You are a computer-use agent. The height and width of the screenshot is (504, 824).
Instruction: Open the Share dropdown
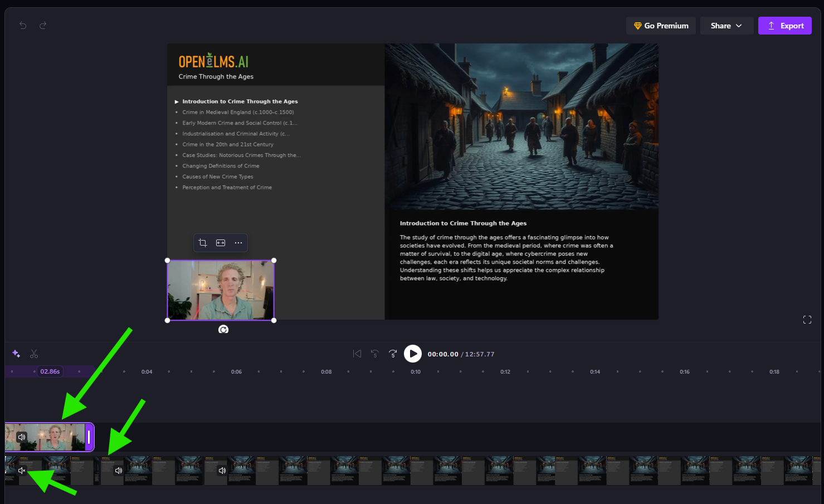[x=727, y=26]
